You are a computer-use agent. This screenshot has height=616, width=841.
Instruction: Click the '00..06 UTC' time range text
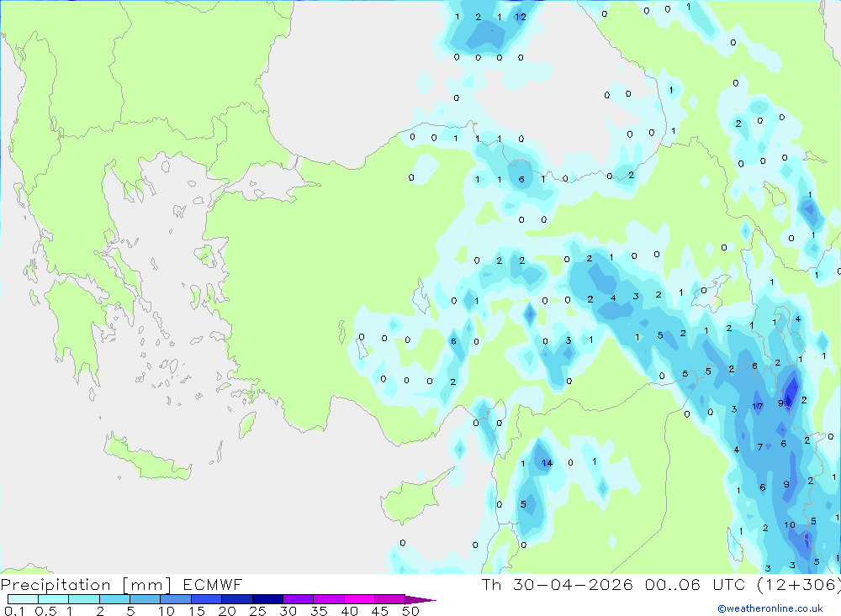point(697,584)
